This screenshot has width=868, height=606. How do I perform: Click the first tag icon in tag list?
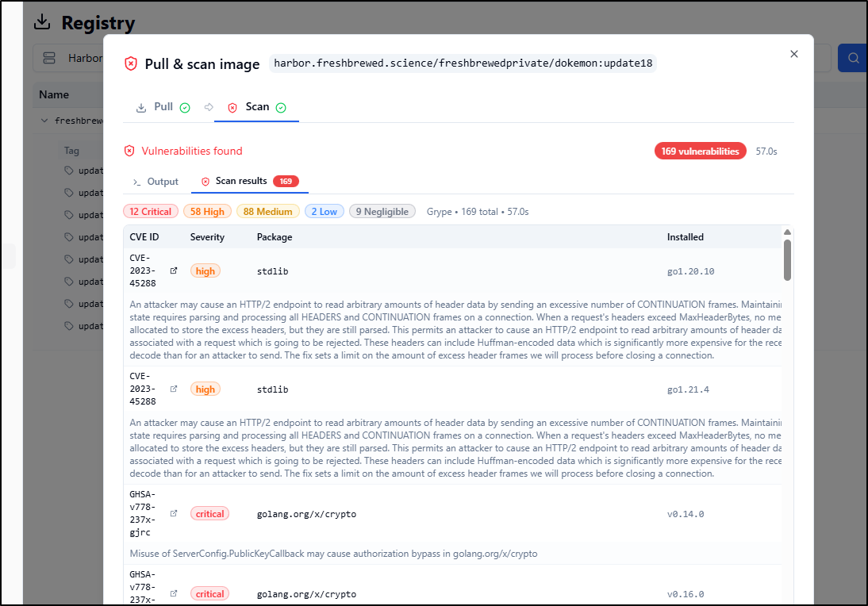coord(69,171)
